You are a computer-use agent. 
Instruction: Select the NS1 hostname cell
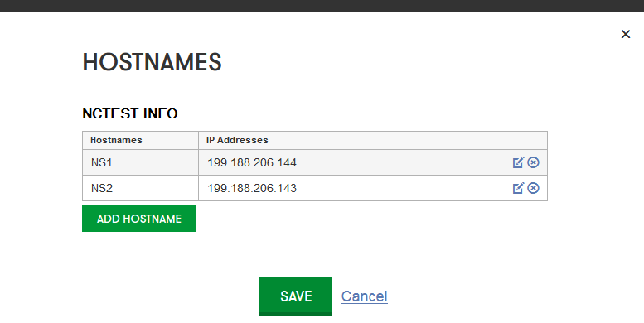(140, 162)
